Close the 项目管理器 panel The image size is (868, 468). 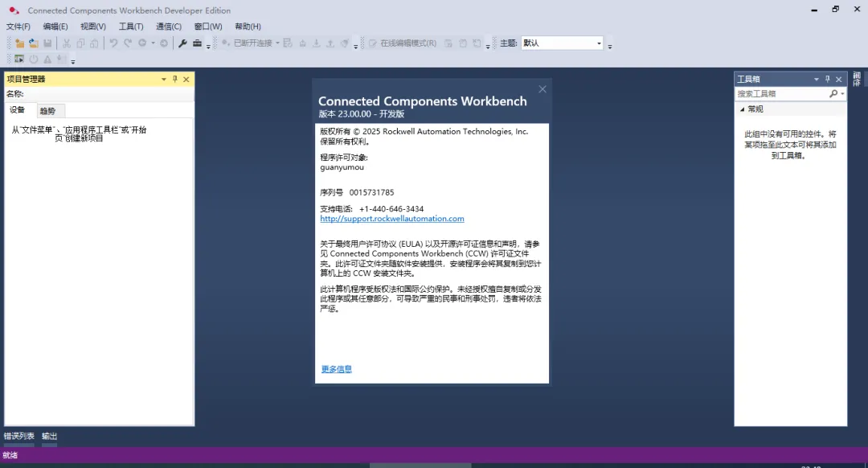coord(186,79)
